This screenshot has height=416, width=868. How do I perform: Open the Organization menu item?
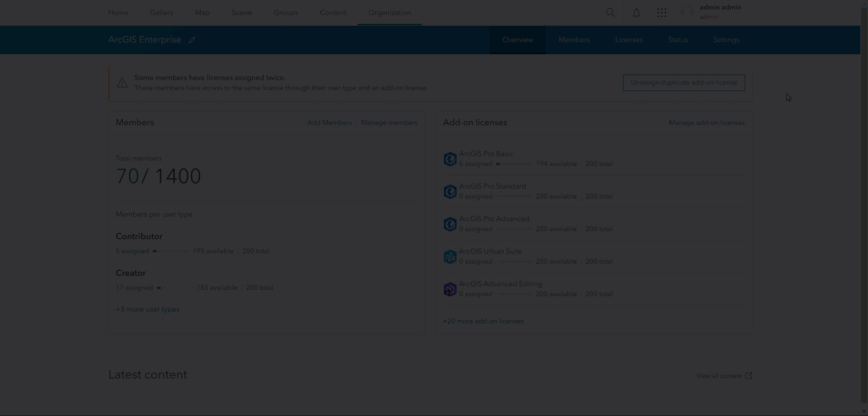click(390, 13)
